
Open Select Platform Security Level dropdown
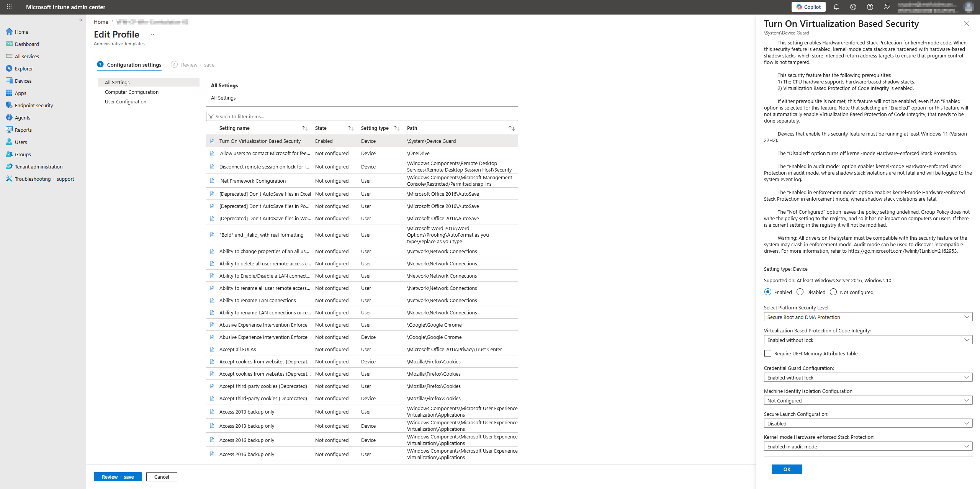click(x=868, y=317)
